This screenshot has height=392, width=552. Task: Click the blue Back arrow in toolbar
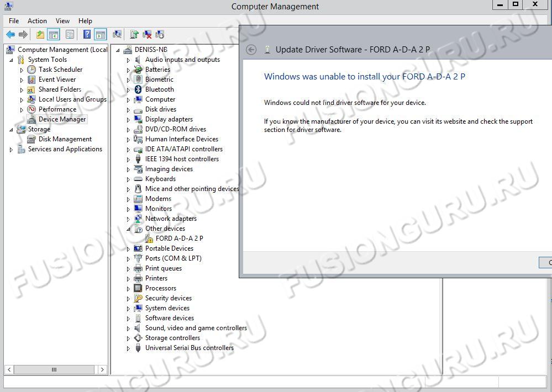coord(10,34)
